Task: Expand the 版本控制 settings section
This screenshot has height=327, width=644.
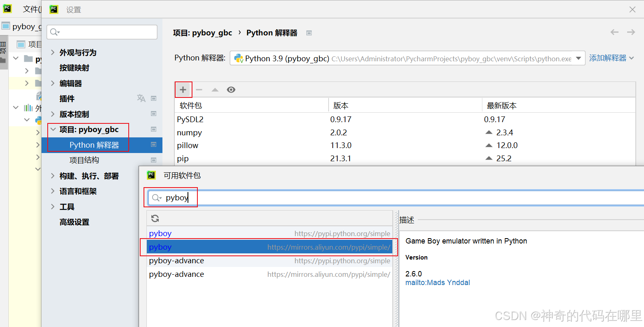Action: [53, 114]
